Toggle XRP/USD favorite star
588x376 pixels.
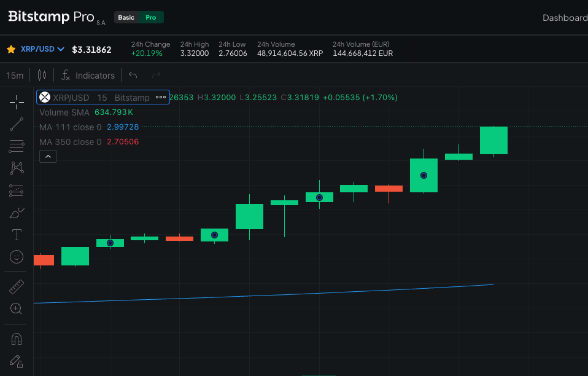pyautogui.click(x=11, y=49)
